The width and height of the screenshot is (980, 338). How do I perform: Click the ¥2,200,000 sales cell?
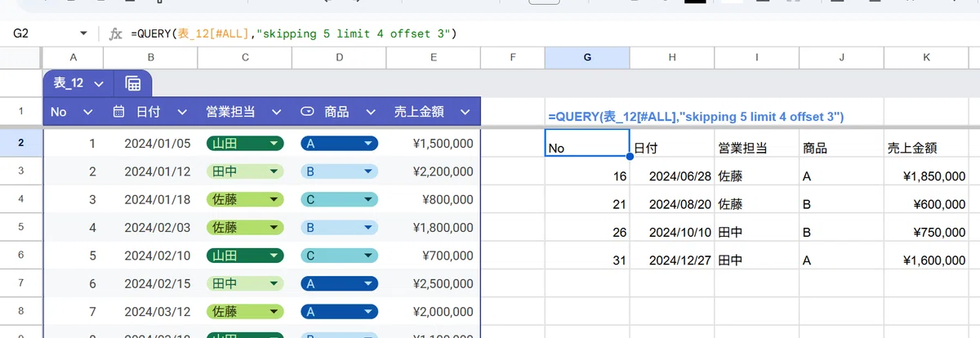pyautogui.click(x=434, y=171)
